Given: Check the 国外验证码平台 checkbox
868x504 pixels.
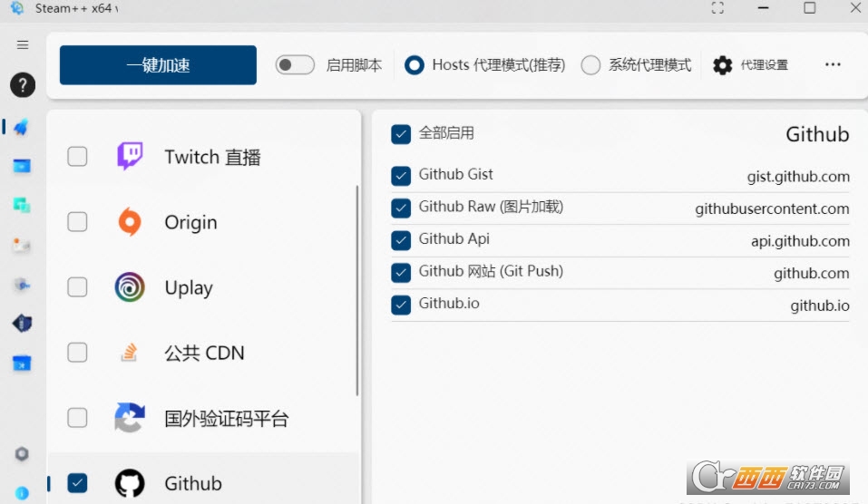Looking at the screenshot, I should coord(77,418).
